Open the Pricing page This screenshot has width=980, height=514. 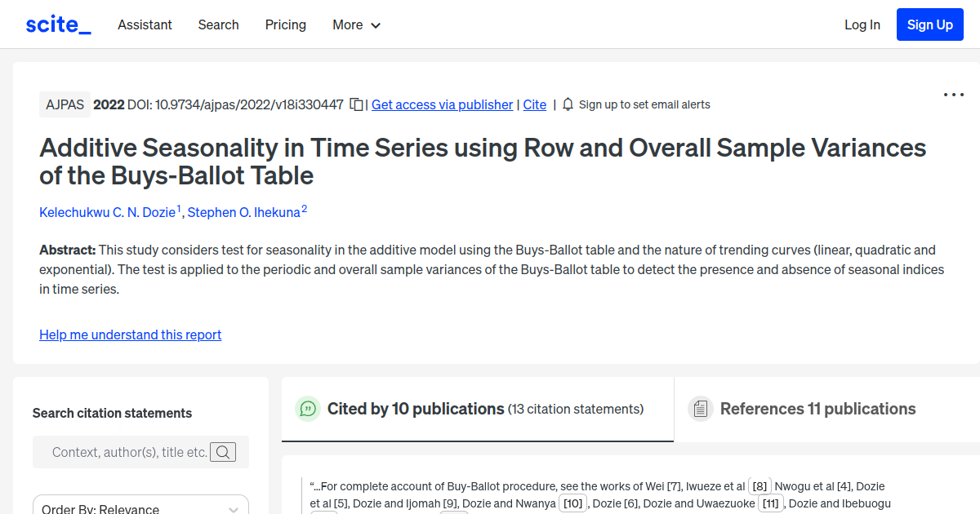285,24
